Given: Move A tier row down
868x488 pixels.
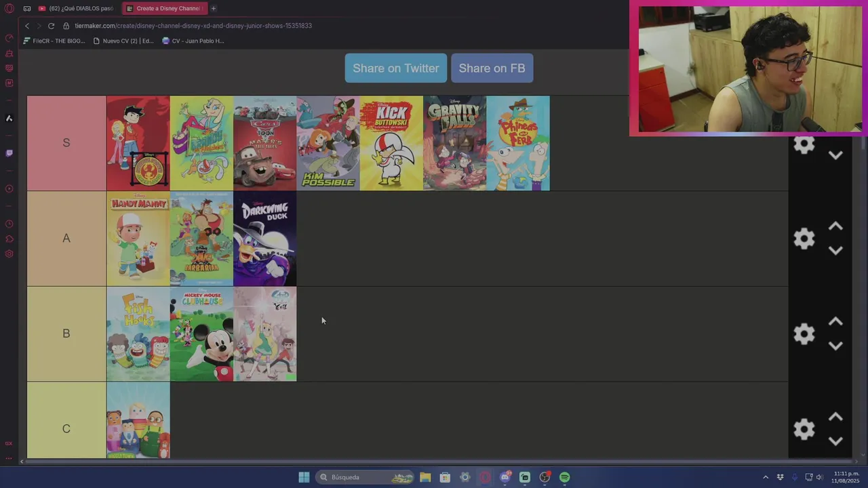Looking at the screenshot, I should 835,251.
